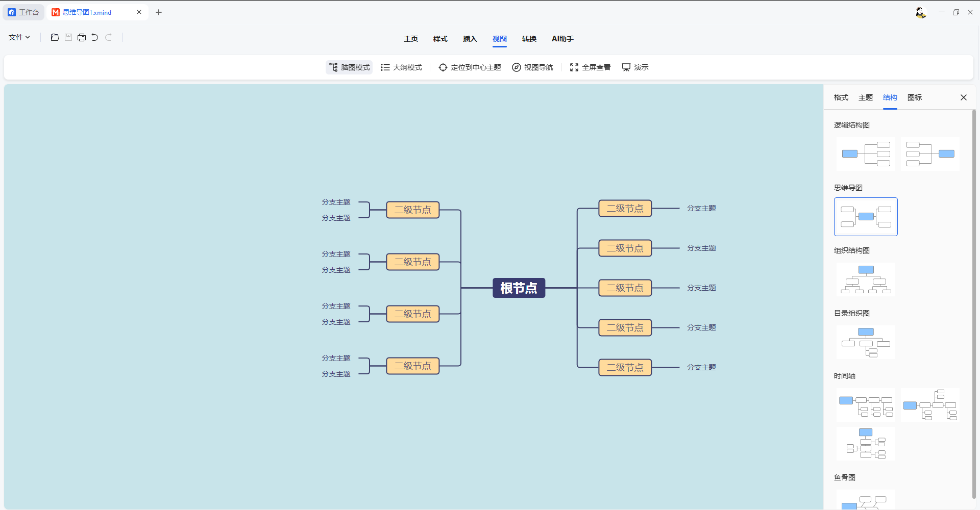The width and height of the screenshot is (980, 510).
Task: Select right-facing logic structure layout
Action: tap(866, 154)
